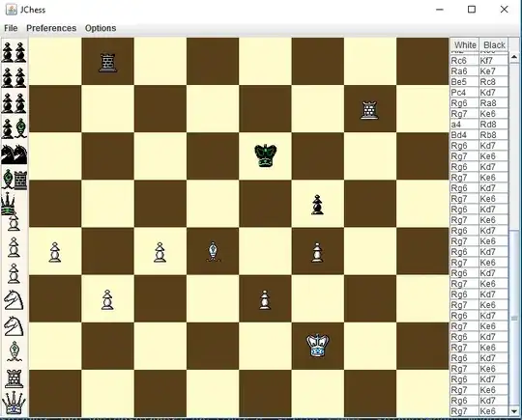
Task: Select the white pawn on b3
Action: click(x=107, y=299)
